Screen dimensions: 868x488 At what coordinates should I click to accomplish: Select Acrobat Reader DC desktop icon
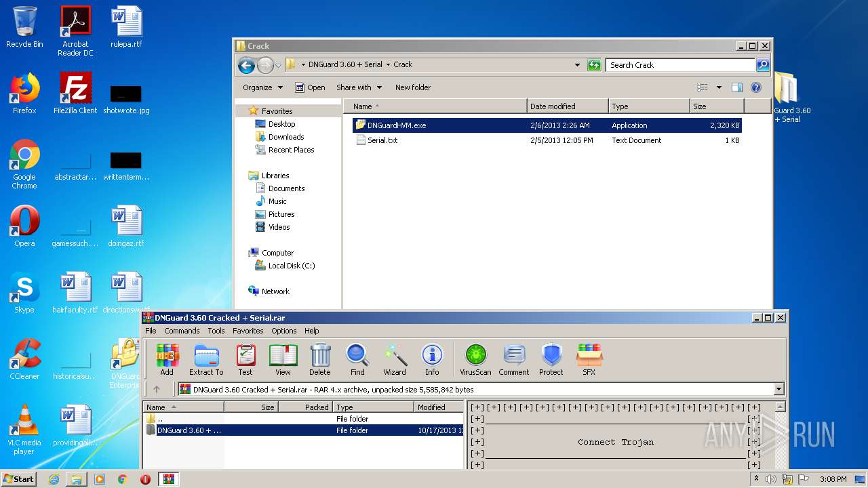point(75,31)
